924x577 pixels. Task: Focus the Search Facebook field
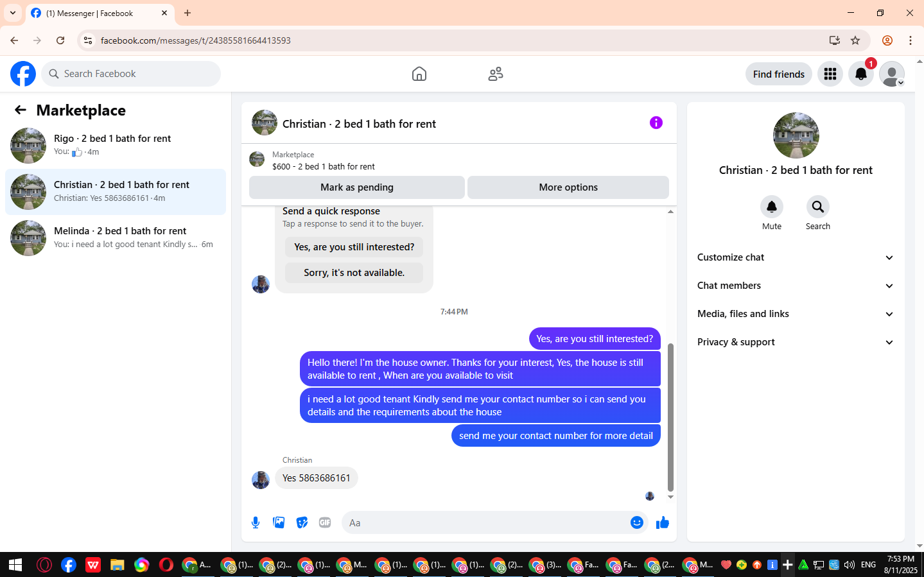click(131, 74)
